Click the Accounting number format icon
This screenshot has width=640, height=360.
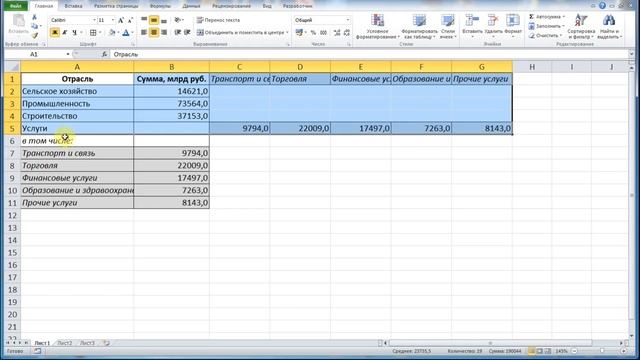click(x=299, y=32)
